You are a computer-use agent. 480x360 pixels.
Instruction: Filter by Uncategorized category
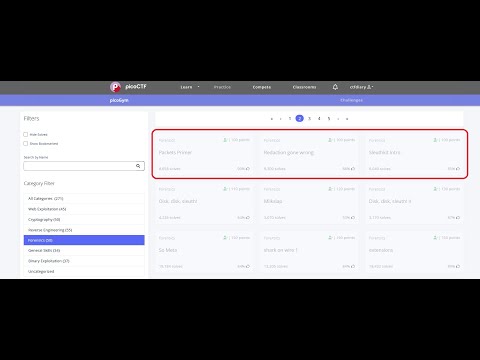point(84,271)
